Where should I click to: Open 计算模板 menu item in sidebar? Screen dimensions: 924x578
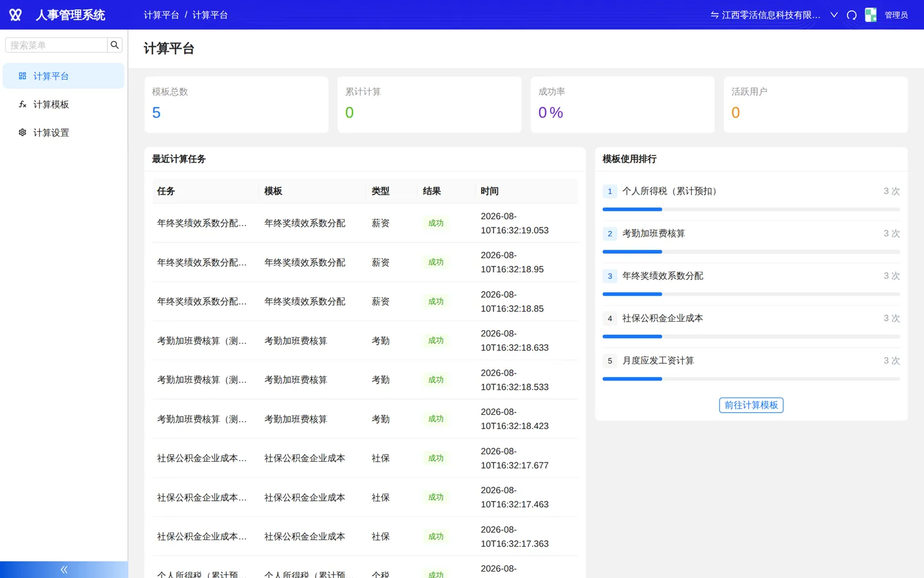[x=64, y=104]
